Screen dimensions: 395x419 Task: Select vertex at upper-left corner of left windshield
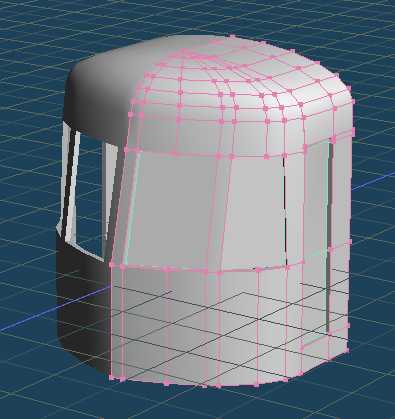coord(138,151)
